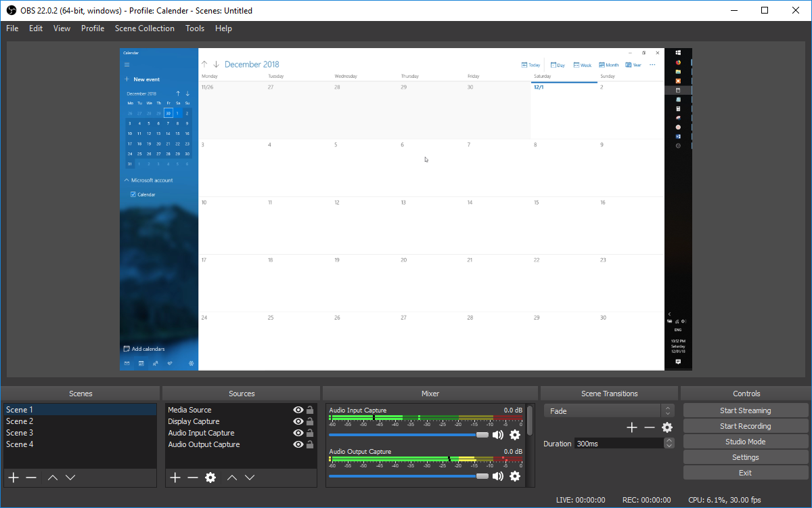Screen dimensions: 812x508
Task: Add a new transition with the plus icon
Action: (x=631, y=427)
